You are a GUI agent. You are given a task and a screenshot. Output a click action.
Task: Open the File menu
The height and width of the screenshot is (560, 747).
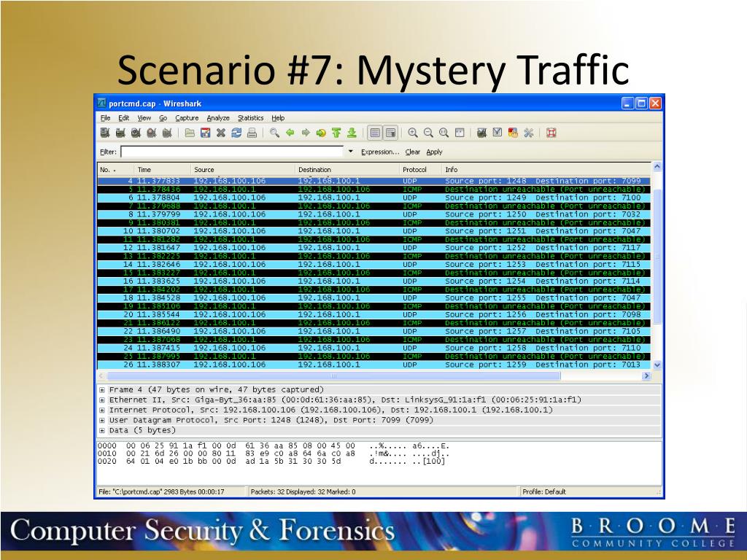(x=105, y=118)
